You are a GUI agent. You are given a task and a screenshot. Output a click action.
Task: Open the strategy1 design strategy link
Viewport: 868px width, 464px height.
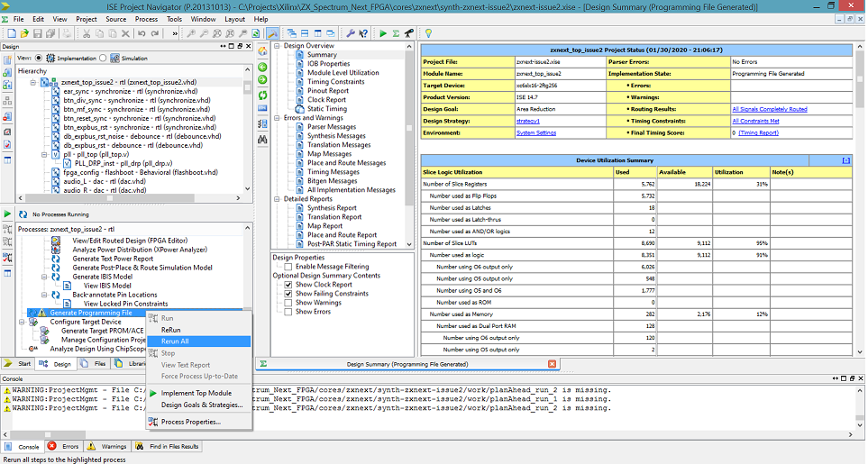click(528, 121)
